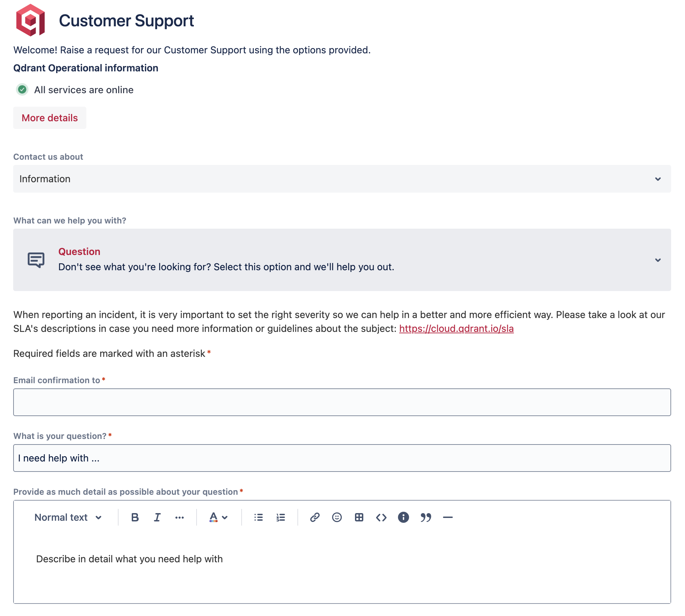This screenshot has height=616, width=685.
Task: Apply bold formatting in the description editor
Action: coord(135,517)
